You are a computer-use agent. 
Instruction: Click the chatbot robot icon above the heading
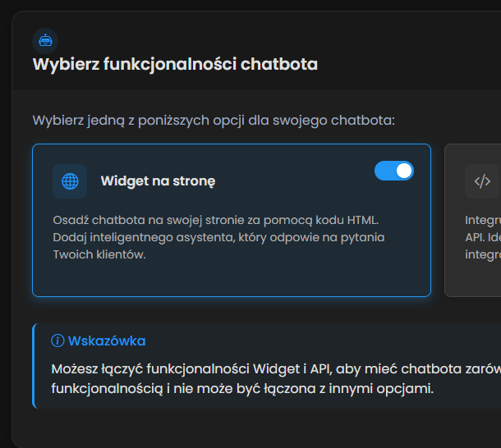(x=44, y=39)
